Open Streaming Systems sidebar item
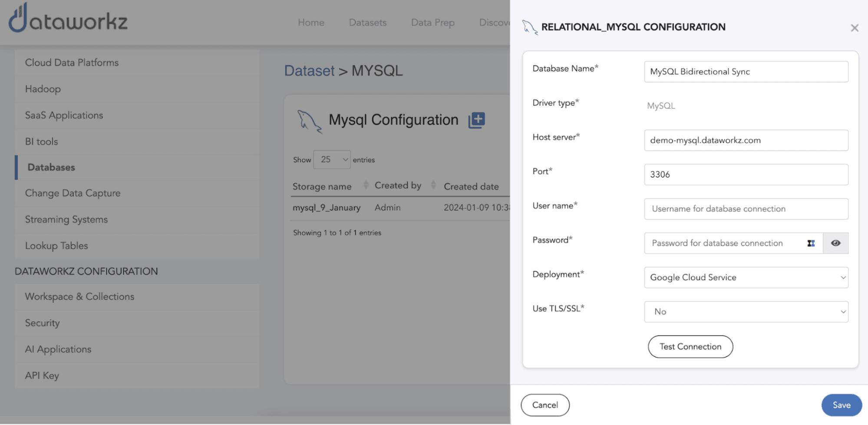The image size is (868, 425). pos(66,220)
